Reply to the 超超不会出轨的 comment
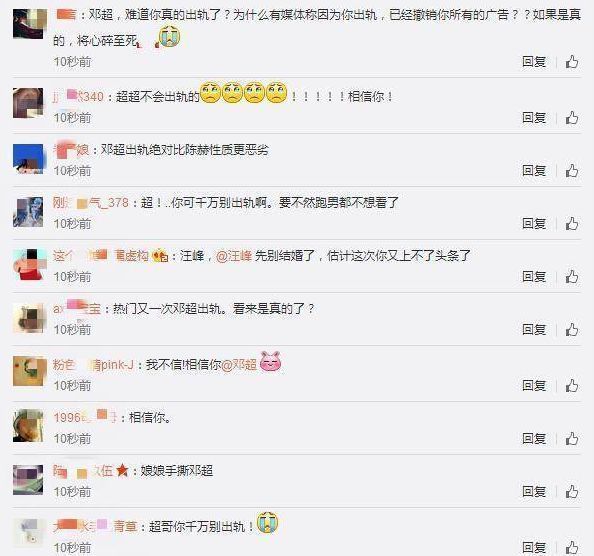594x556 pixels. pyautogui.click(x=534, y=118)
